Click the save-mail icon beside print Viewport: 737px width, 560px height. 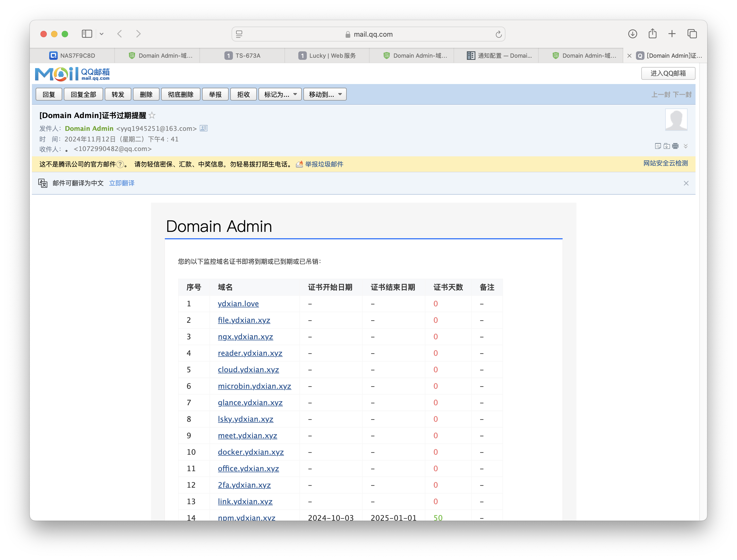pyautogui.click(x=666, y=146)
